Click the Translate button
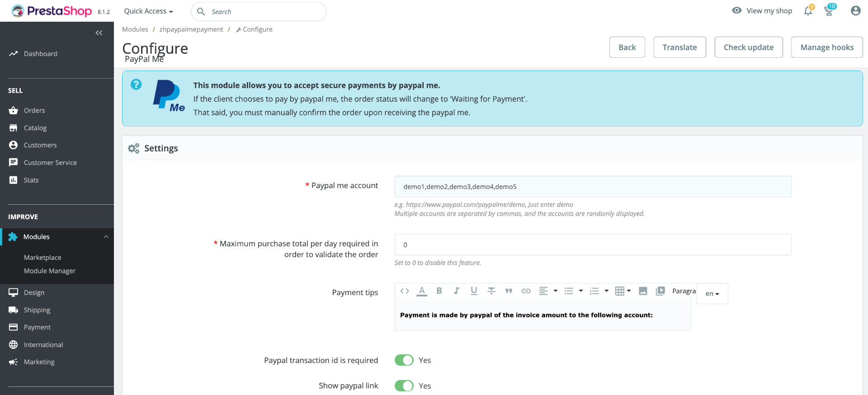The height and width of the screenshot is (395, 868). point(679,47)
